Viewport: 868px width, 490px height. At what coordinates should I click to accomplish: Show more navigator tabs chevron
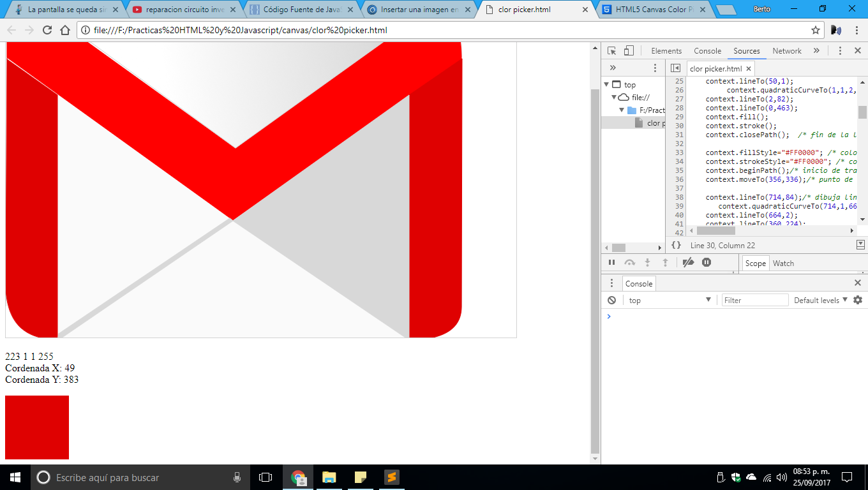point(613,68)
